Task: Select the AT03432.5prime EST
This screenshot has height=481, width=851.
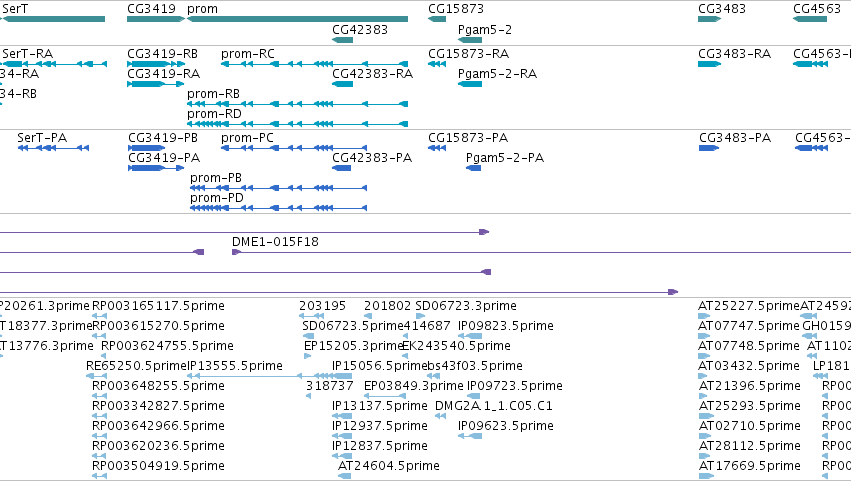Action: click(703, 376)
